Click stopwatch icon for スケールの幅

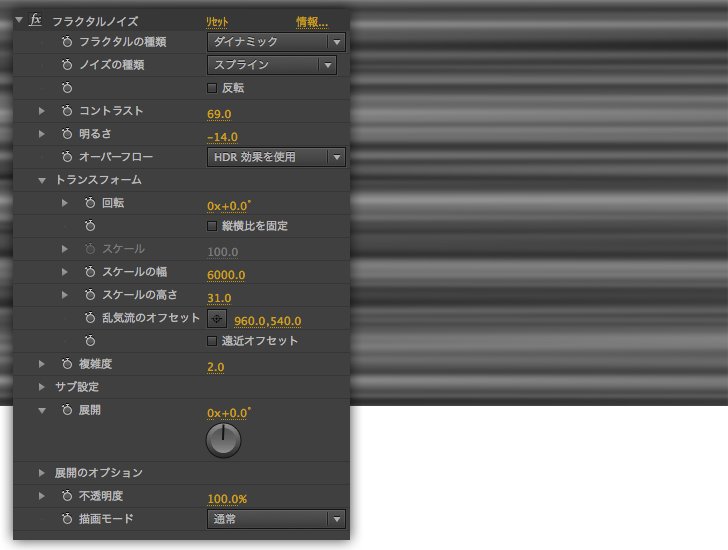click(90, 272)
